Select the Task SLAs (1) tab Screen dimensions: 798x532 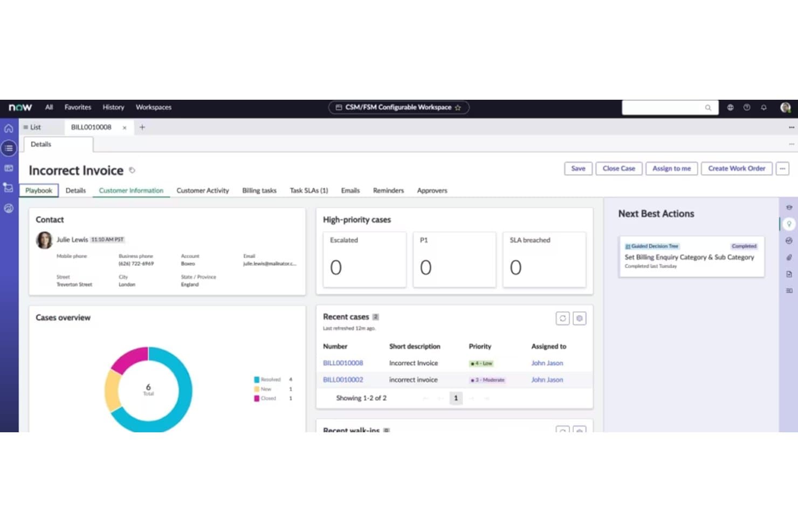(x=309, y=190)
